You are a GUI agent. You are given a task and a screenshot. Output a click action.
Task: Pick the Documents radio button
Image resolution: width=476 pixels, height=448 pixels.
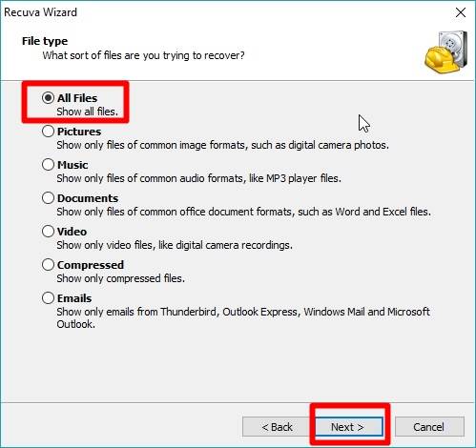click(x=48, y=198)
